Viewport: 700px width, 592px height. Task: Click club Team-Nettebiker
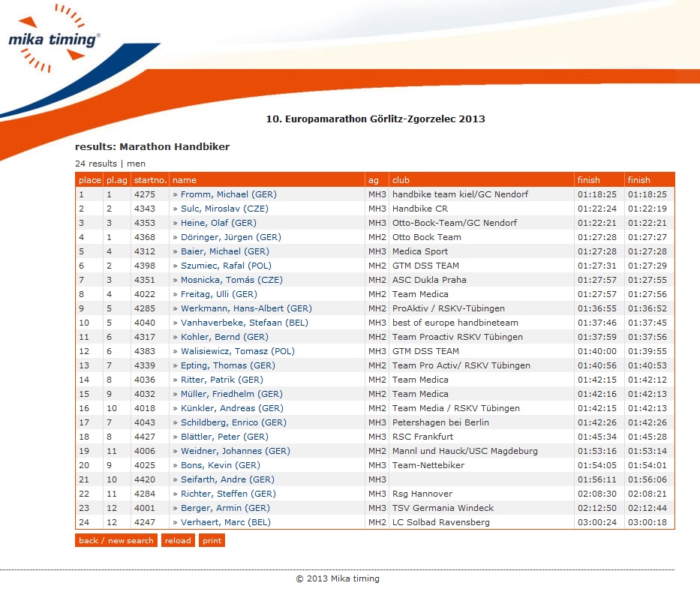(428, 466)
